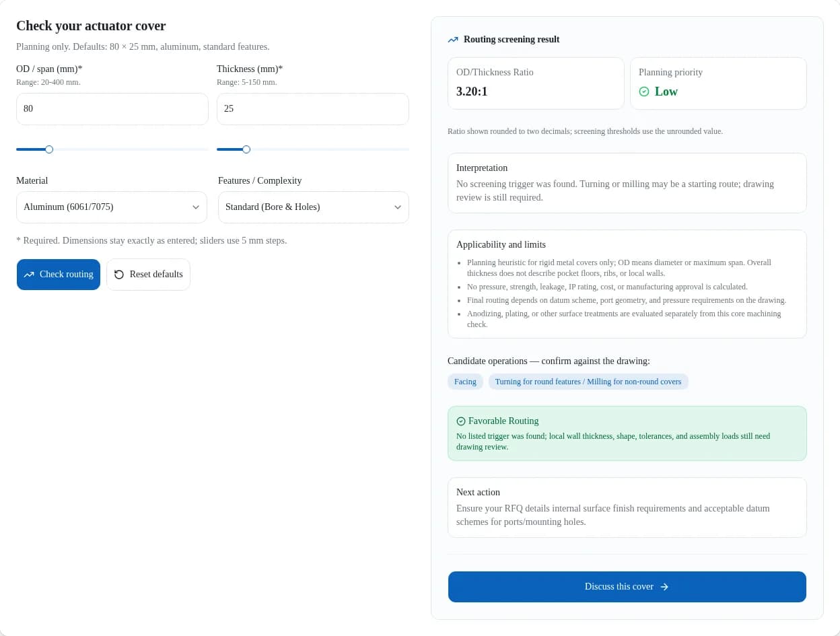Click the Routing screening result title
Image resolution: width=840 pixels, height=636 pixels.
coord(512,40)
